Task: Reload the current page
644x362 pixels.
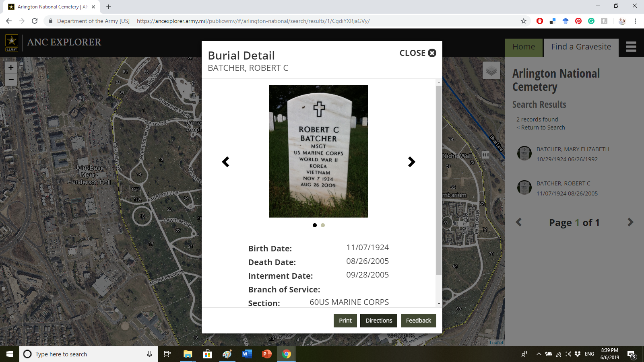Action: click(35, 21)
